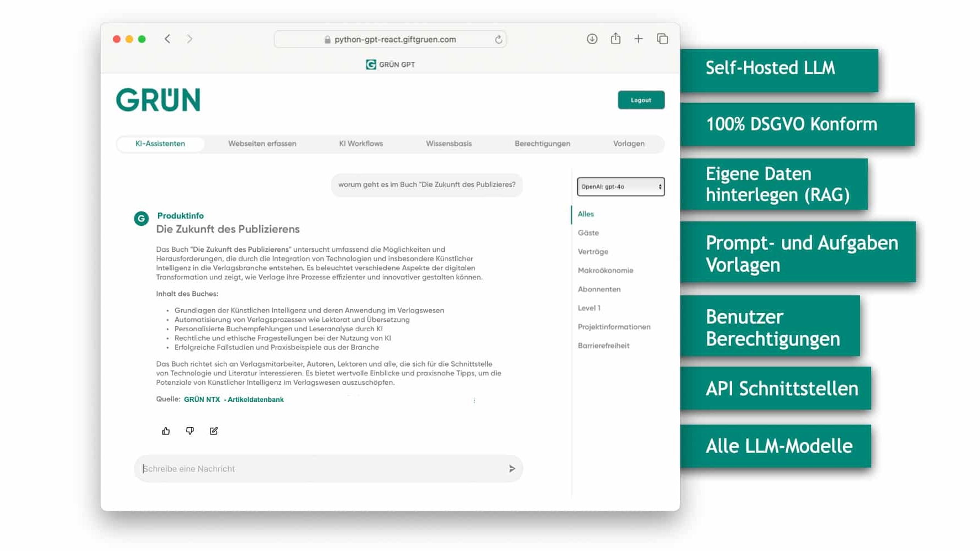Click the green G assistant avatar
Screen dimensions: 980x551
pos(141,219)
